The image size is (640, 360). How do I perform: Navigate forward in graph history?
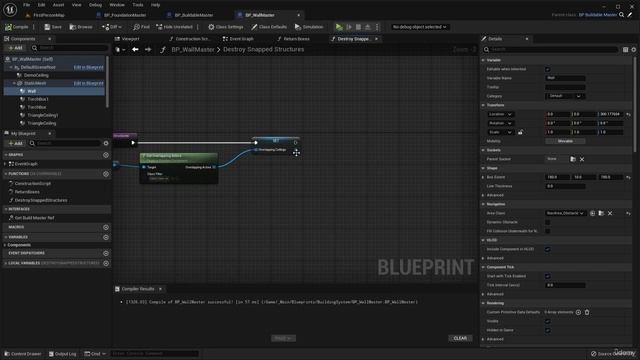pos(148,49)
